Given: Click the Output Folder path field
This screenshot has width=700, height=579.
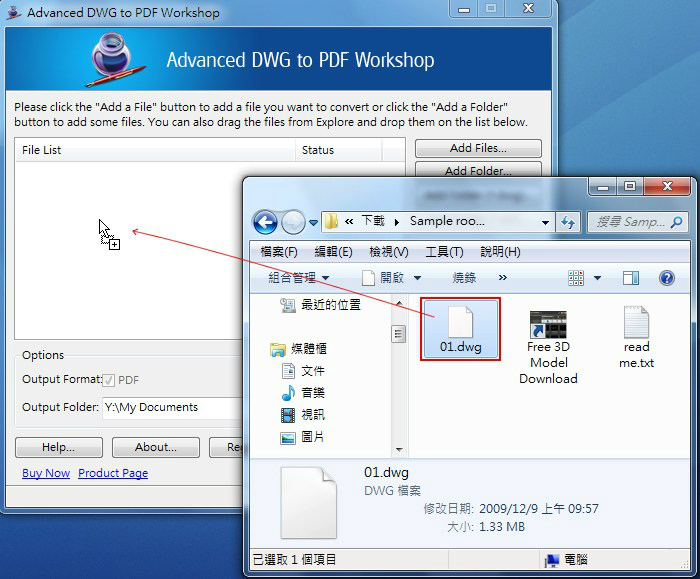Looking at the screenshot, I should click(172, 408).
